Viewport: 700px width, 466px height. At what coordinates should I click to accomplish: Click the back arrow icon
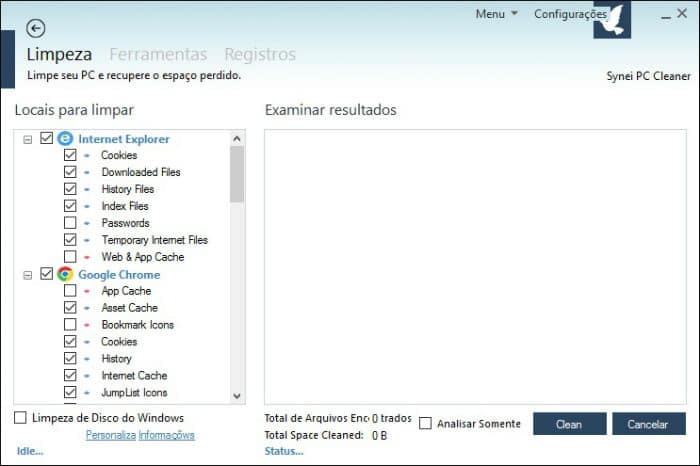[36, 29]
